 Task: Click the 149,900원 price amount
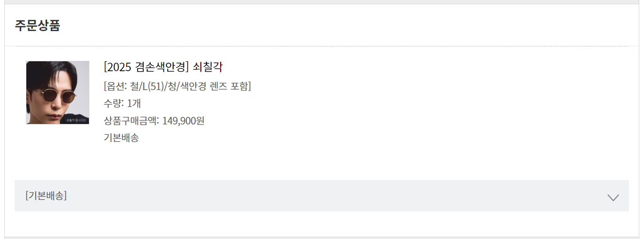point(183,121)
